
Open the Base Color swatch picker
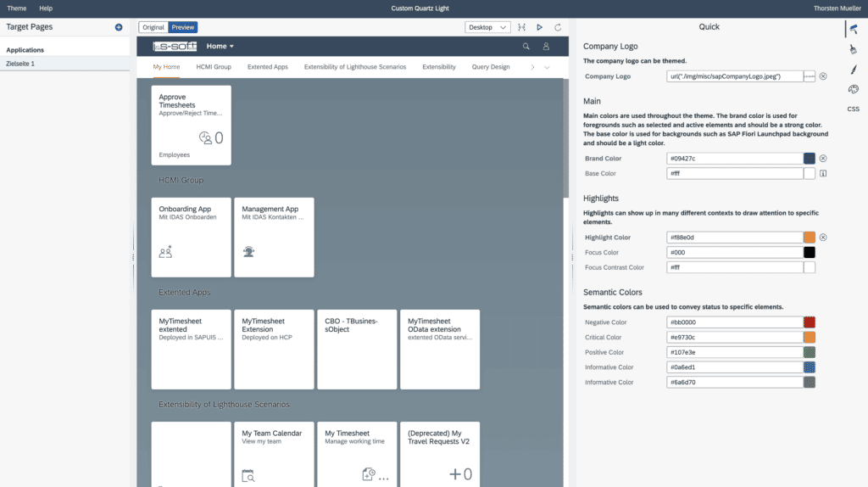click(810, 173)
